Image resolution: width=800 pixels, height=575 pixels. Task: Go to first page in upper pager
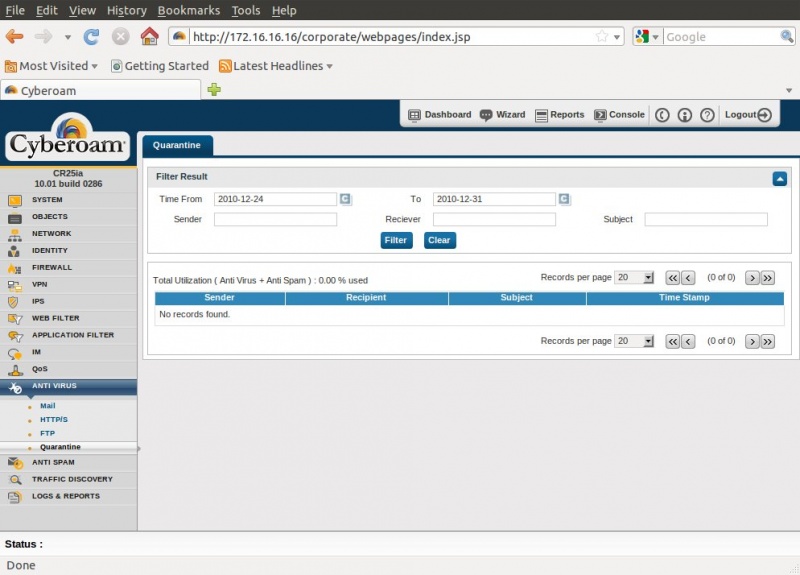(x=672, y=278)
